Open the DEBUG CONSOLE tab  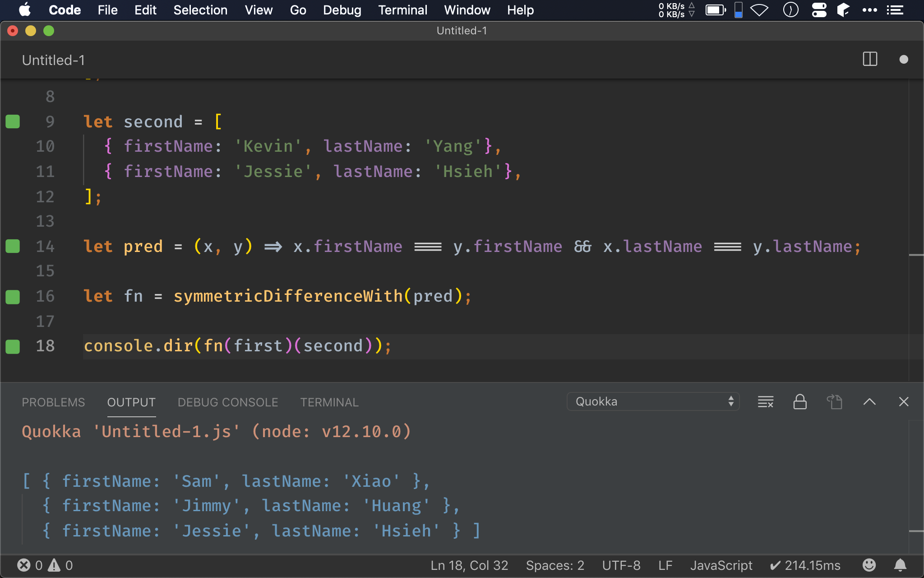point(228,402)
